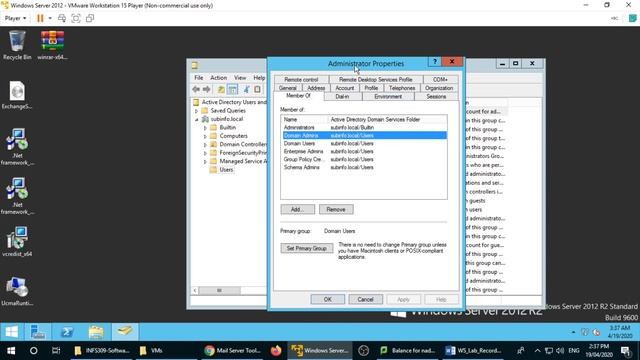
Task: Open Firefox from host taskbar
Action: pyautogui.click(x=276, y=351)
